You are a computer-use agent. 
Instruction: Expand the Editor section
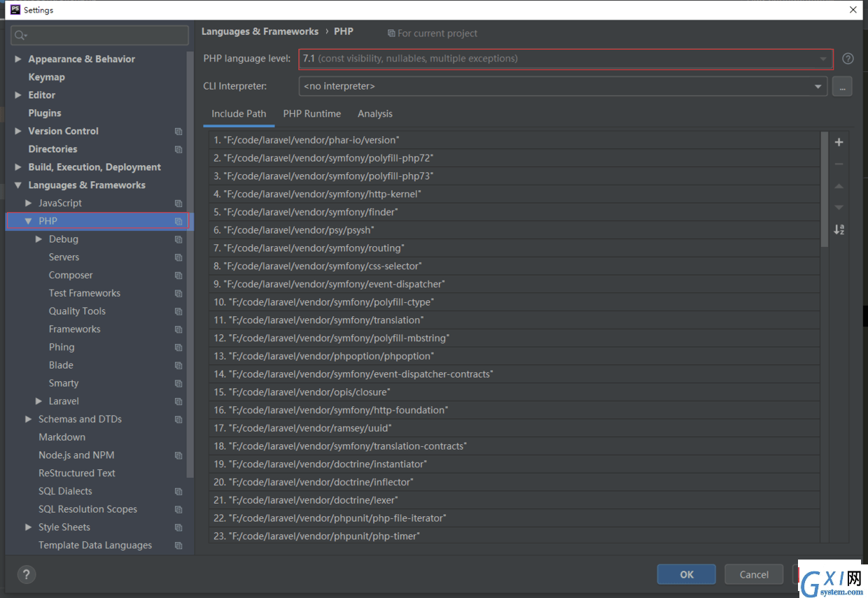(18, 95)
